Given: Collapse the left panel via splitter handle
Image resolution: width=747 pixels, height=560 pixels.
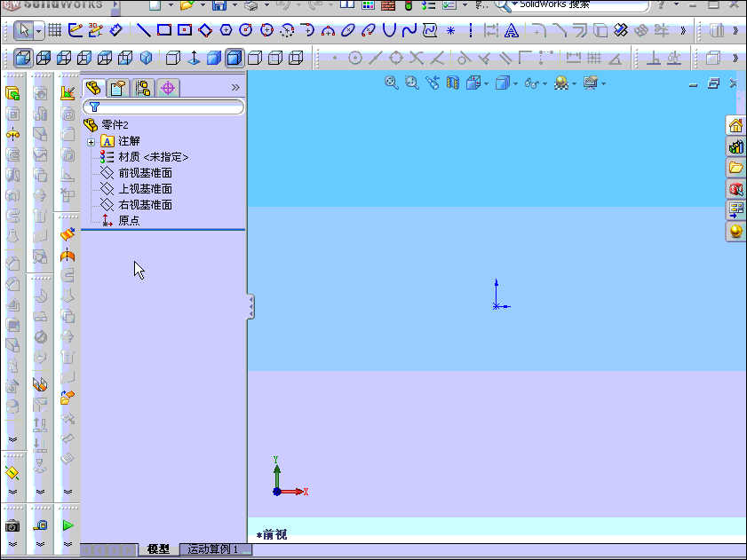Looking at the screenshot, I should 250,307.
